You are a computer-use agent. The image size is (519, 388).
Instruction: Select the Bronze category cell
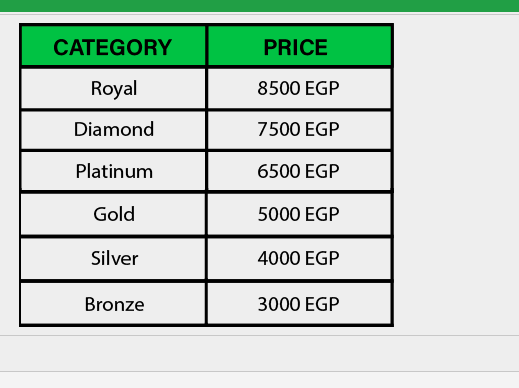113,303
